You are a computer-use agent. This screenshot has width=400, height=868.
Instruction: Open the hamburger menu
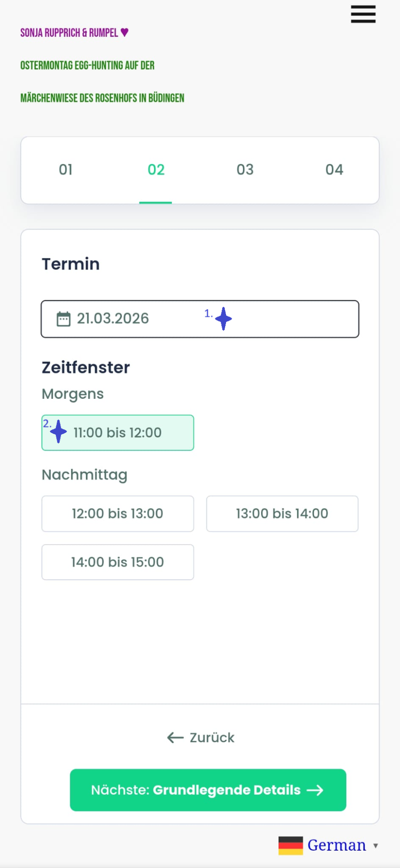(363, 14)
